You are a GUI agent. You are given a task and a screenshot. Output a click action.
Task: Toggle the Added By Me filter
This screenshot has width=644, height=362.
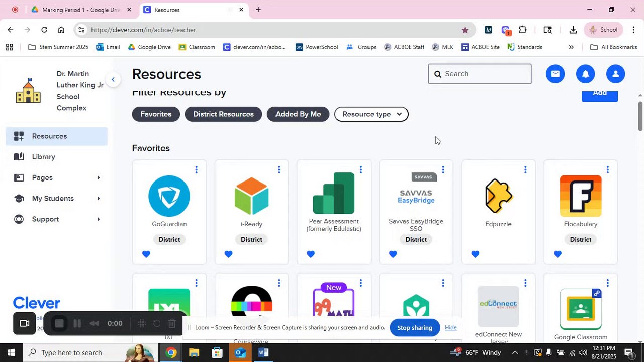(x=298, y=114)
